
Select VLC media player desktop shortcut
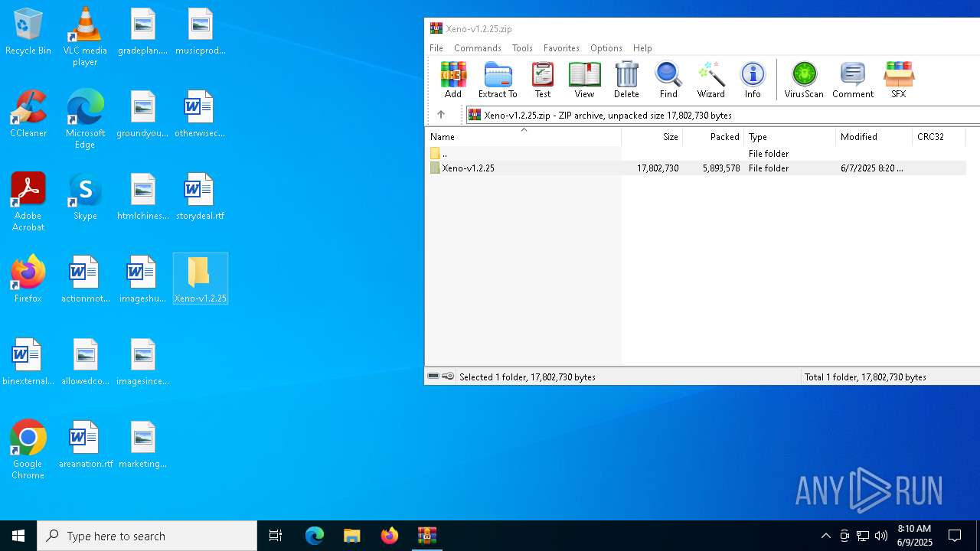click(85, 36)
